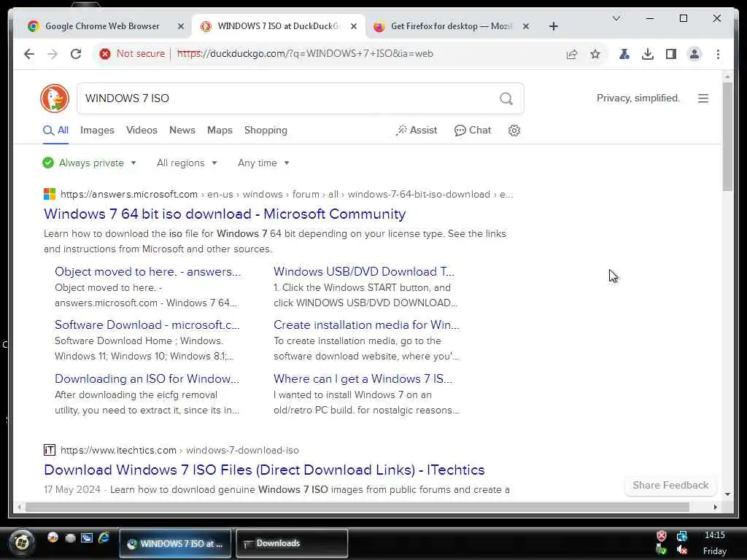The width and height of the screenshot is (747, 560).
Task: Open Object moved to here sublink
Action: [x=147, y=271]
